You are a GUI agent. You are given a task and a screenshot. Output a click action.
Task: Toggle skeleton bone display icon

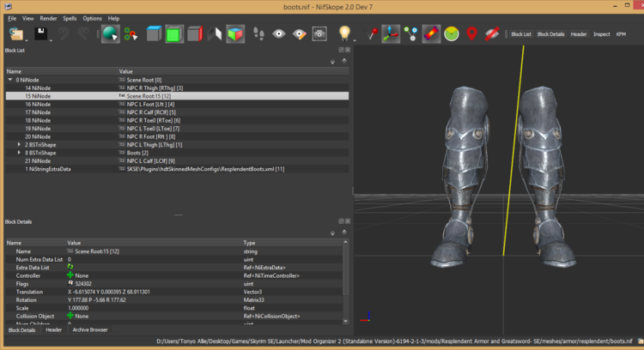click(431, 34)
